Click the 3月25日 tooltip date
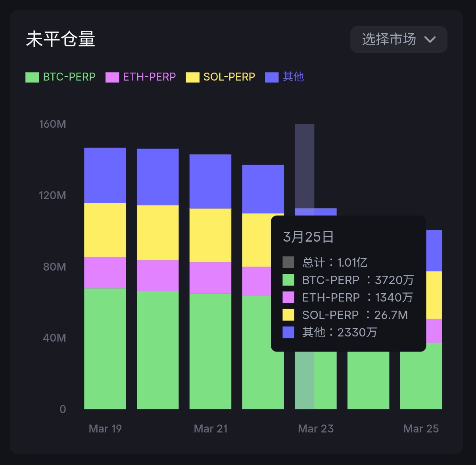476x465 pixels. pos(309,237)
